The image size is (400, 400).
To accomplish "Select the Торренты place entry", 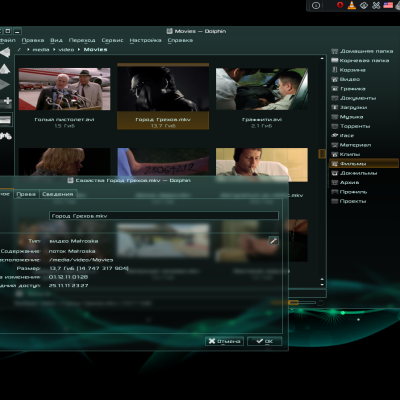I will [x=351, y=126].
